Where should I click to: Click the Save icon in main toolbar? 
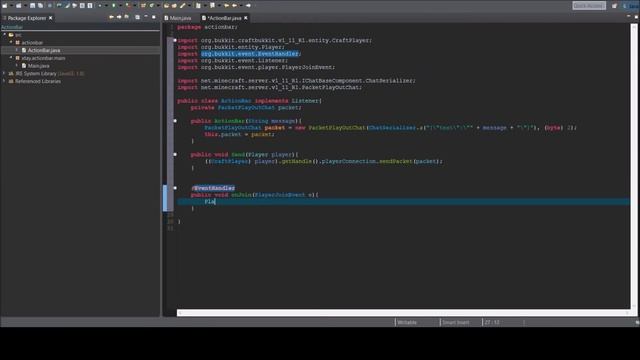point(32,6)
